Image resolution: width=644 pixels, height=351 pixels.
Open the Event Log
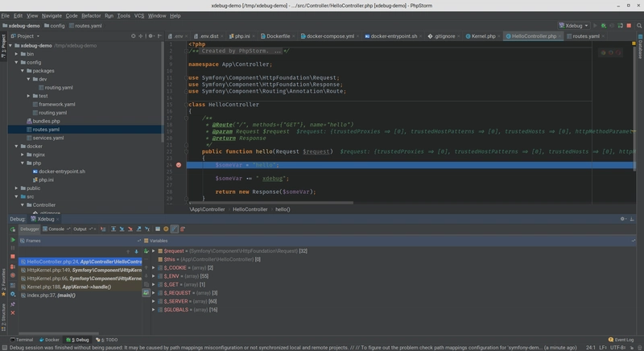(621, 340)
